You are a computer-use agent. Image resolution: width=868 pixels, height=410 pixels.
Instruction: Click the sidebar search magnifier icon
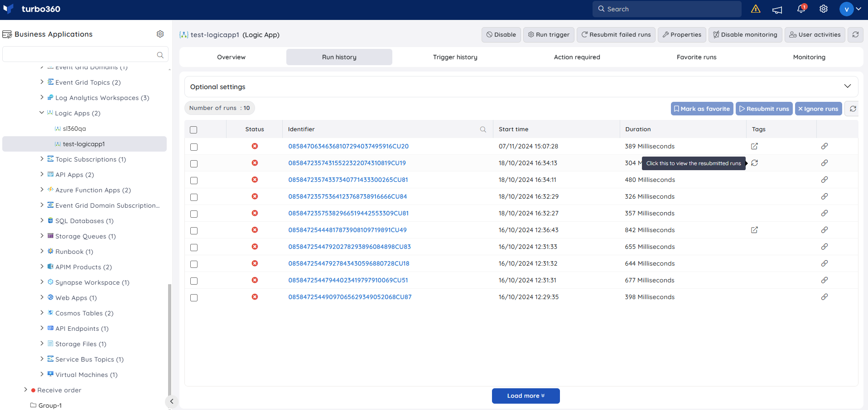coord(160,55)
